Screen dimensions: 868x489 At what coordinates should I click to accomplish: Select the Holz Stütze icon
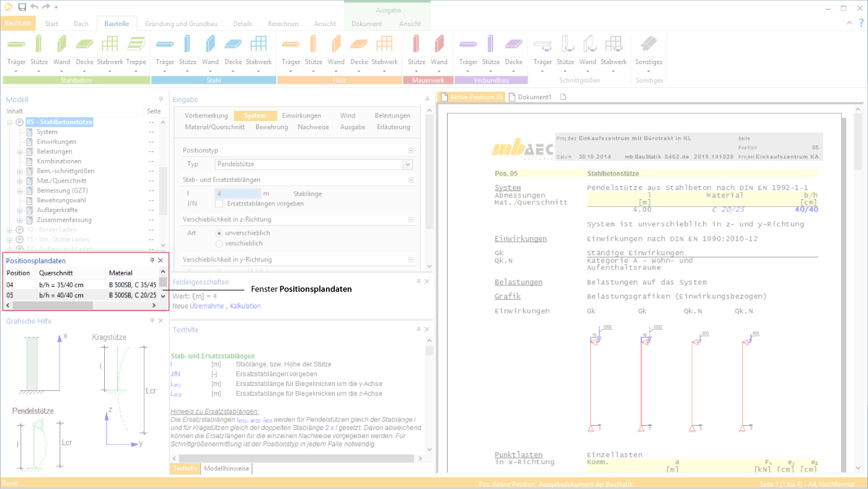point(314,43)
